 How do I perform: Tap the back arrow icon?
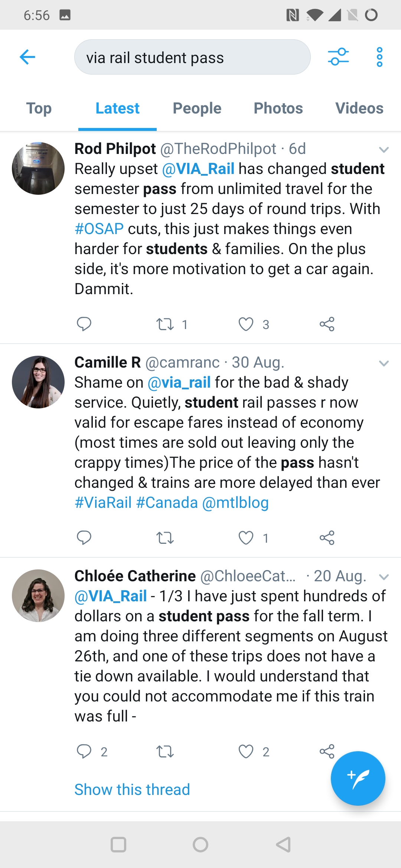[x=27, y=57]
